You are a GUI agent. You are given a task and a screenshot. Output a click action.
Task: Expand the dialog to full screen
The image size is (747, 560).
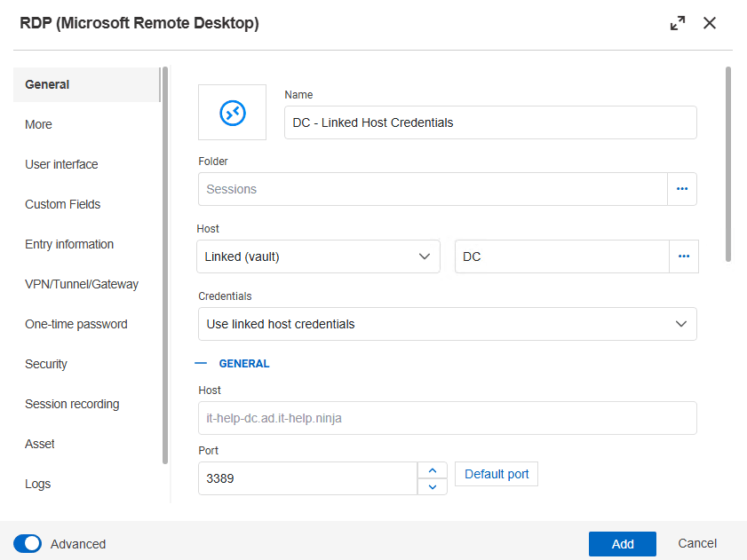click(678, 24)
